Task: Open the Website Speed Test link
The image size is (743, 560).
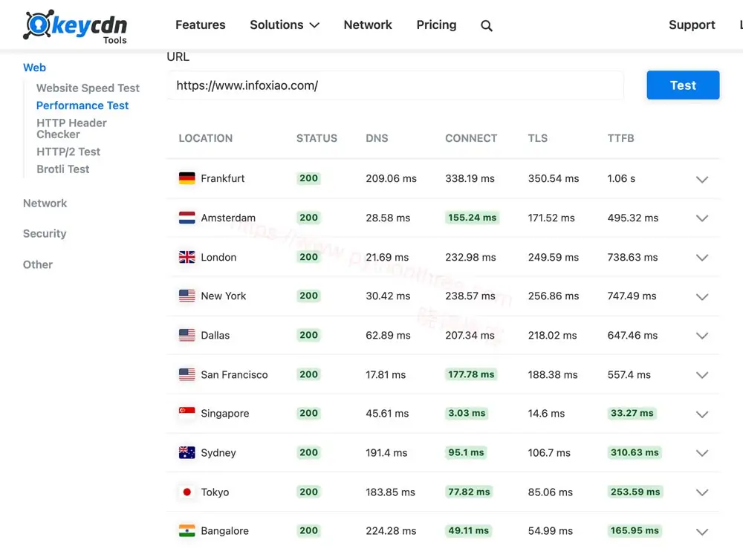Action: 88,88
